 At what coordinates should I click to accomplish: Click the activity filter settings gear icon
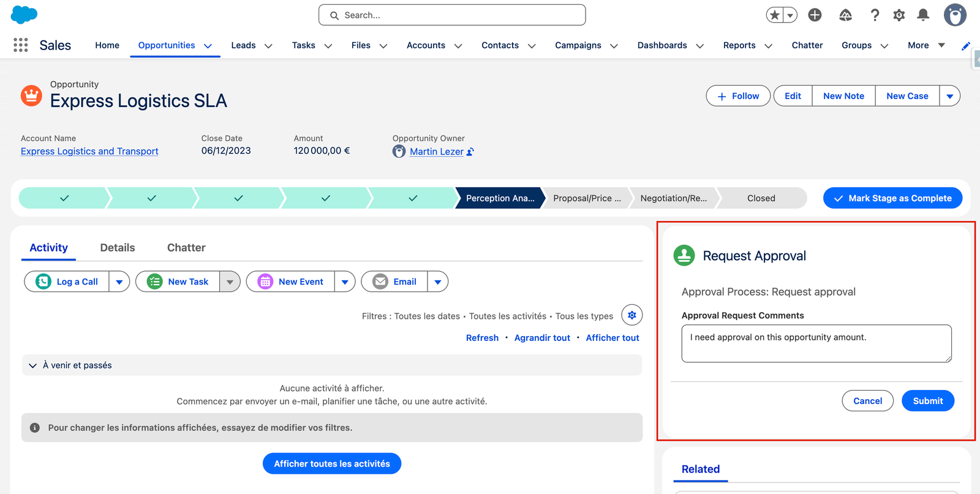tap(631, 315)
